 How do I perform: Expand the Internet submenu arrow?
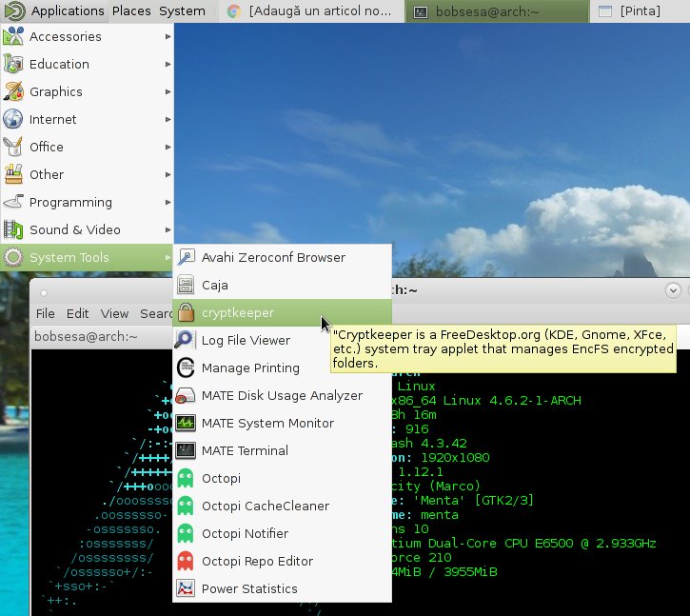[168, 119]
